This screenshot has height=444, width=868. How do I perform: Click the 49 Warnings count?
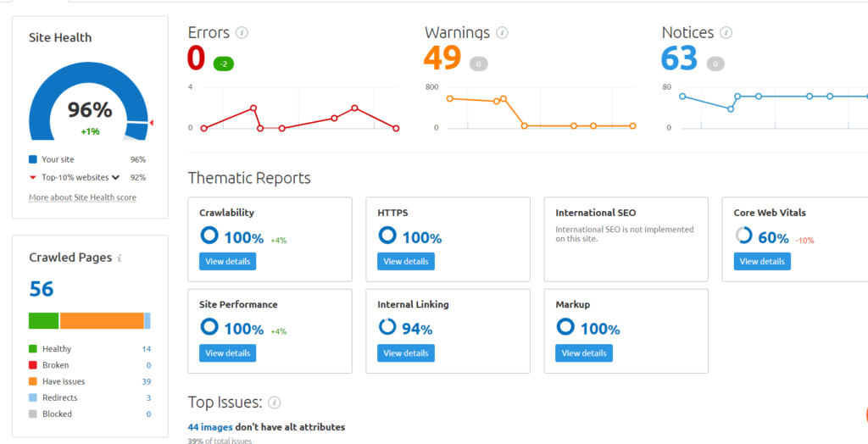click(x=442, y=58)
